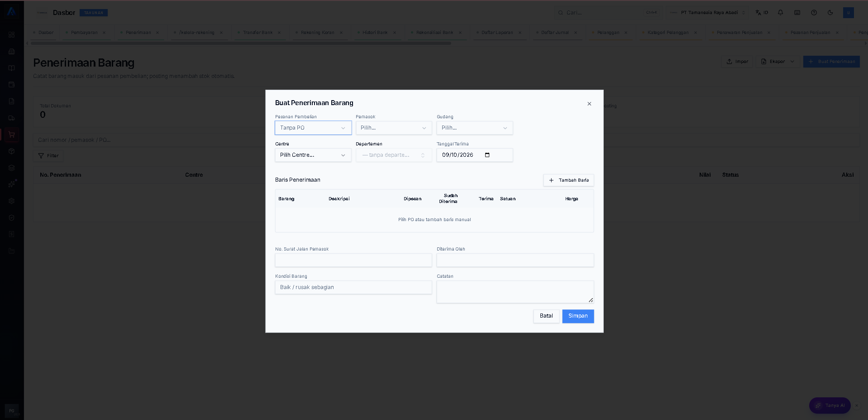Open the global Cari search box
Screen dimensions: 868x420
[608, 13]
